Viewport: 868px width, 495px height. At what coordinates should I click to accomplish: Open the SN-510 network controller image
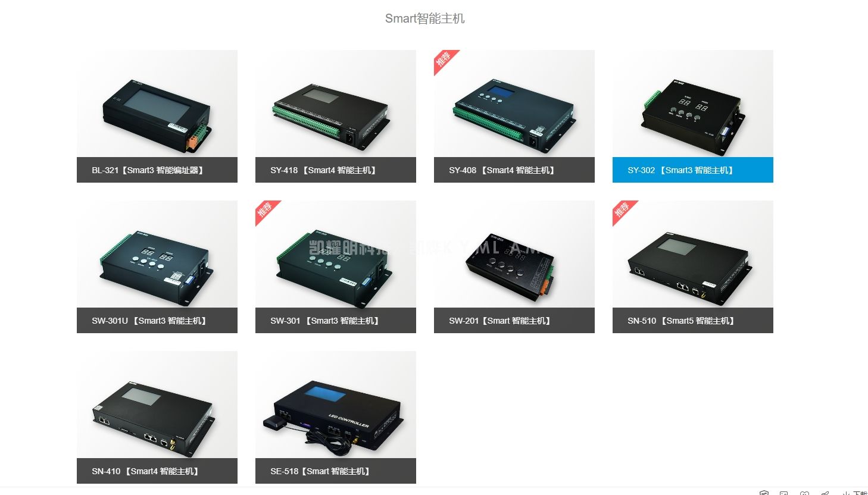[x=693, y=254]
